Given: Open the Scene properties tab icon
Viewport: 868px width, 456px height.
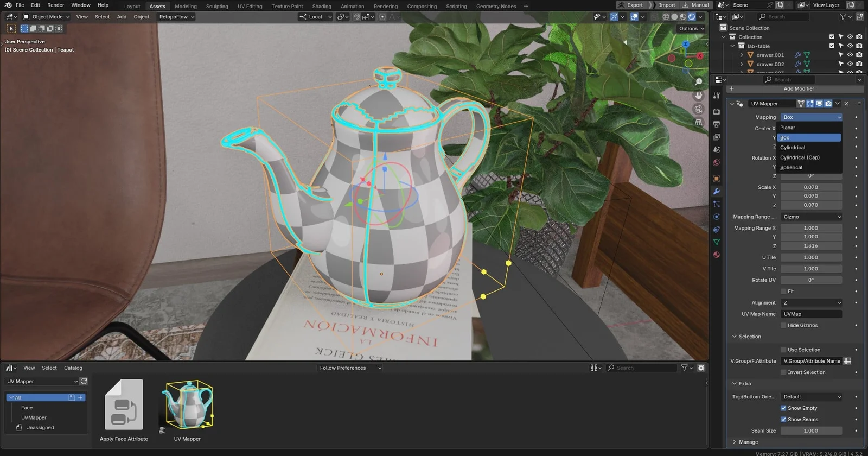Looking at the screenshot, I should point(717,150).
